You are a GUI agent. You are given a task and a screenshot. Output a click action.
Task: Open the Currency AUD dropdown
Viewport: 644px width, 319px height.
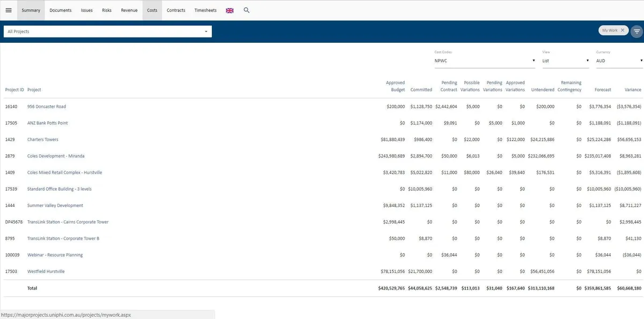(x=619, y=61)
